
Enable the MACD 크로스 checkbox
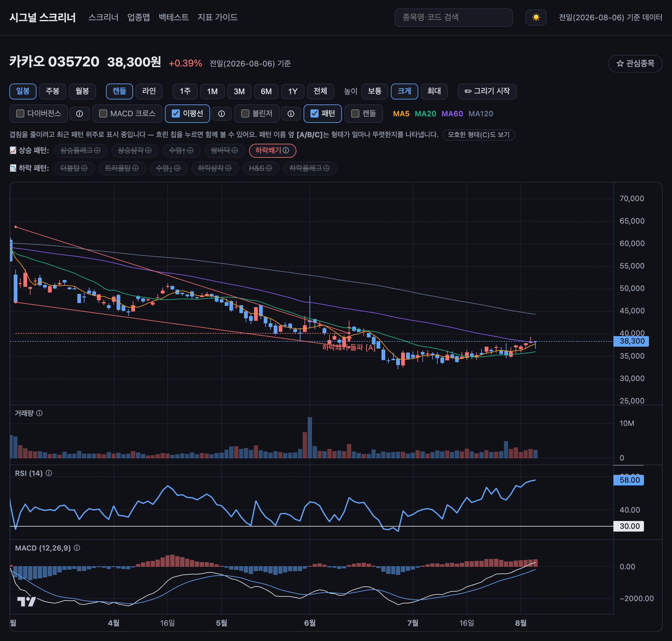click(x=103, y=113)
